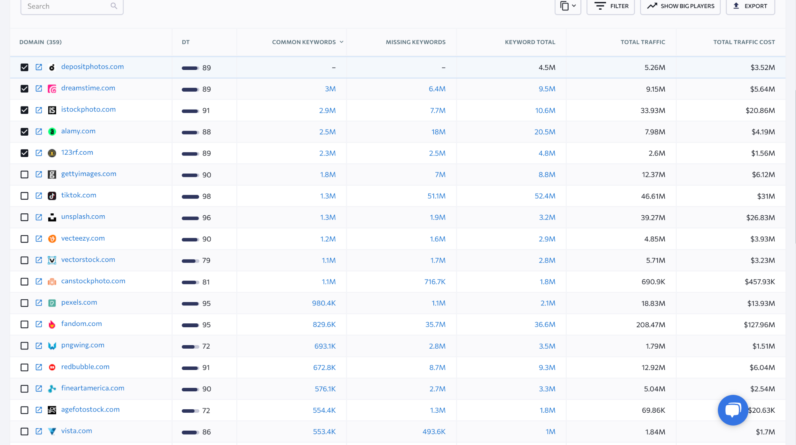Open vecteezy.com external link icon
The height and width of the screenshot is (445, 796).
39,238
